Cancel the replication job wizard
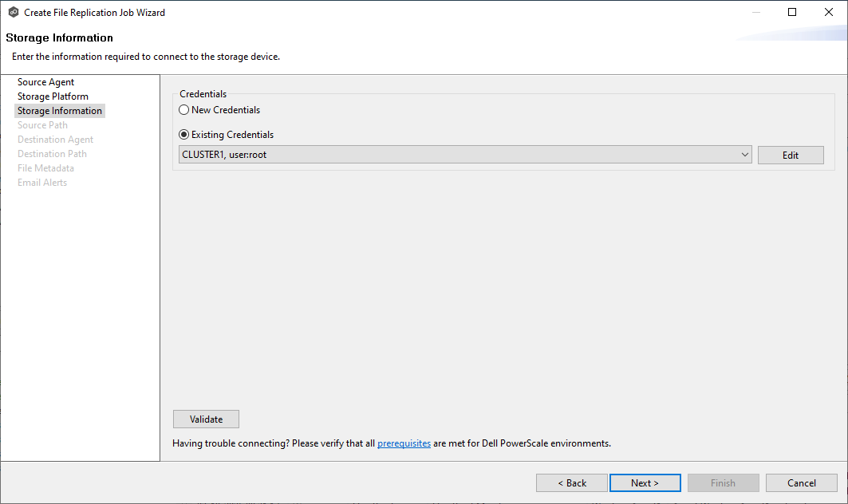This screenshot has width=848, height=504. point(801,483)
